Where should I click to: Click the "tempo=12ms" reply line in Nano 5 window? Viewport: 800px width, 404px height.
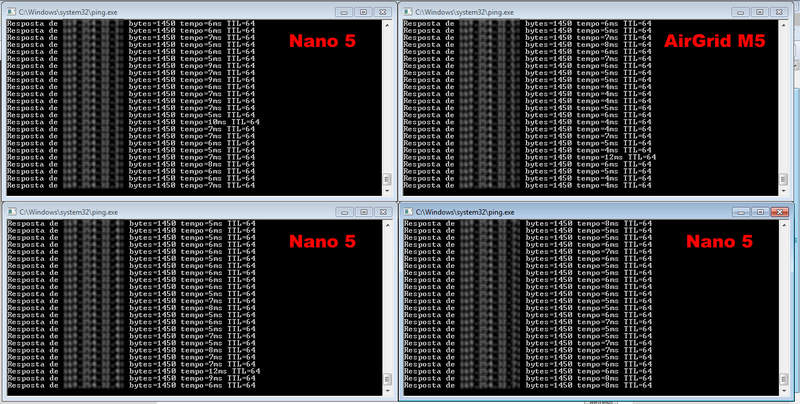click(x=134, y=371)
